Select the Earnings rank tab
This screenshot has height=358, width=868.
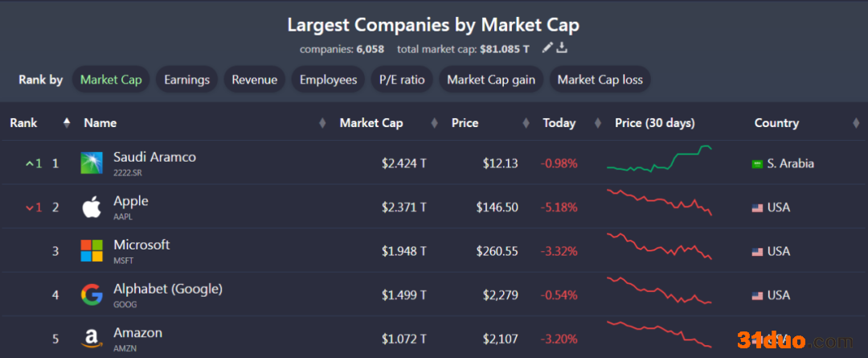coord(186,80)
